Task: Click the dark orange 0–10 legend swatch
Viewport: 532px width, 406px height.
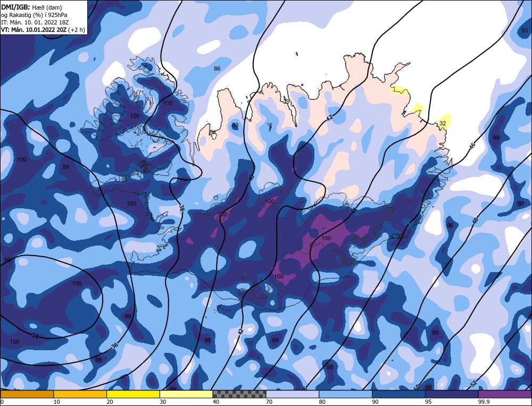Action: tap(27, 394)
